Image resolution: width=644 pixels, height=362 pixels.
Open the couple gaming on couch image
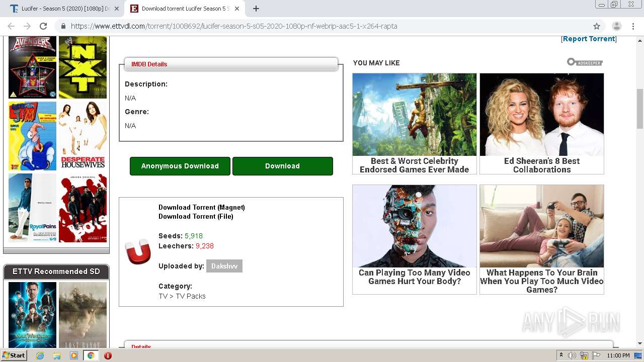click(542, 226)
